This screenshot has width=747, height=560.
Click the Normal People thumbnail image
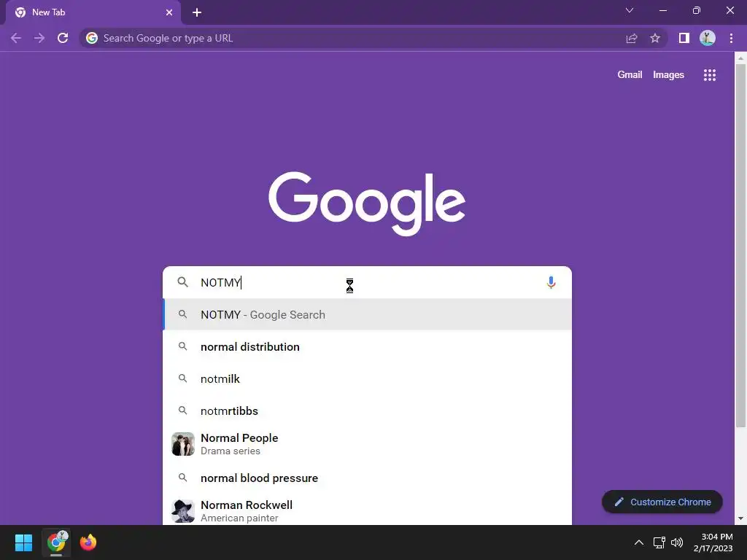click(x=183, y=444)
